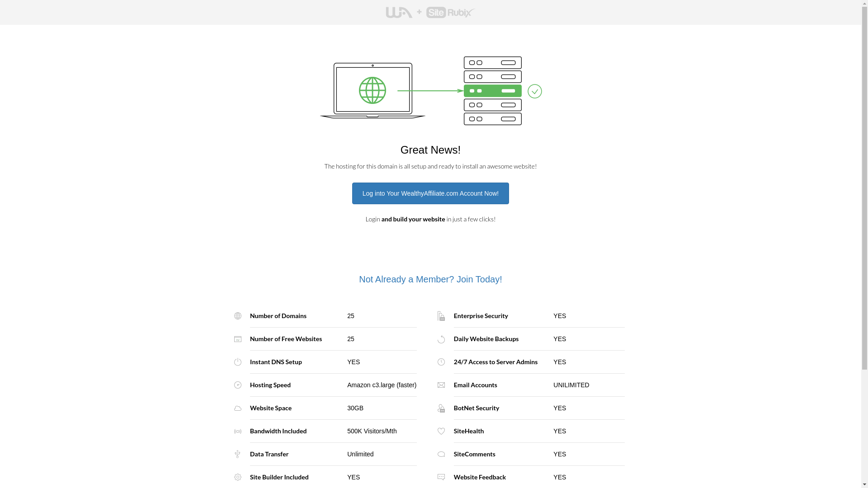Open the 'Not Already a Member? Join Today!' link
Screen dimensions: 868x488
coord(430,279)
